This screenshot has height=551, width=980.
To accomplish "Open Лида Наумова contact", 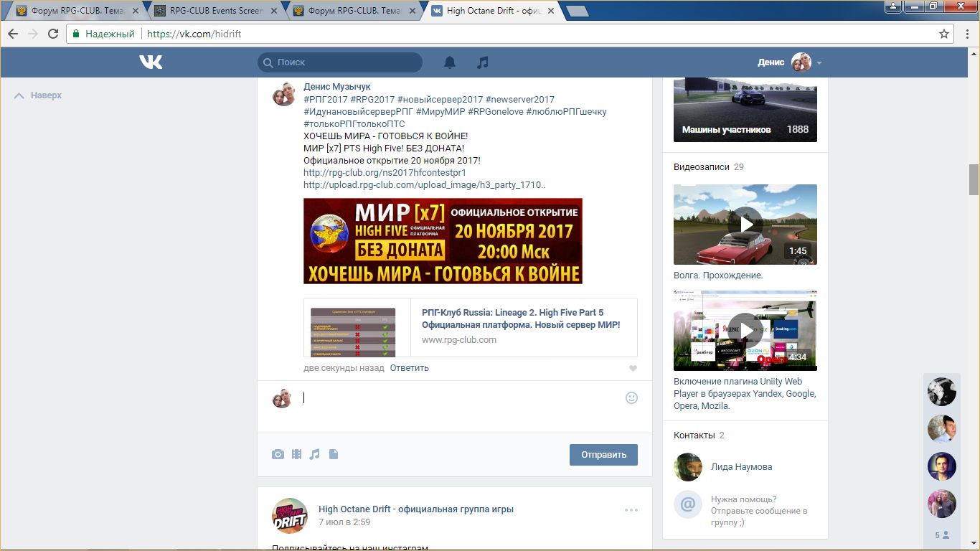I will click(742, 467).
